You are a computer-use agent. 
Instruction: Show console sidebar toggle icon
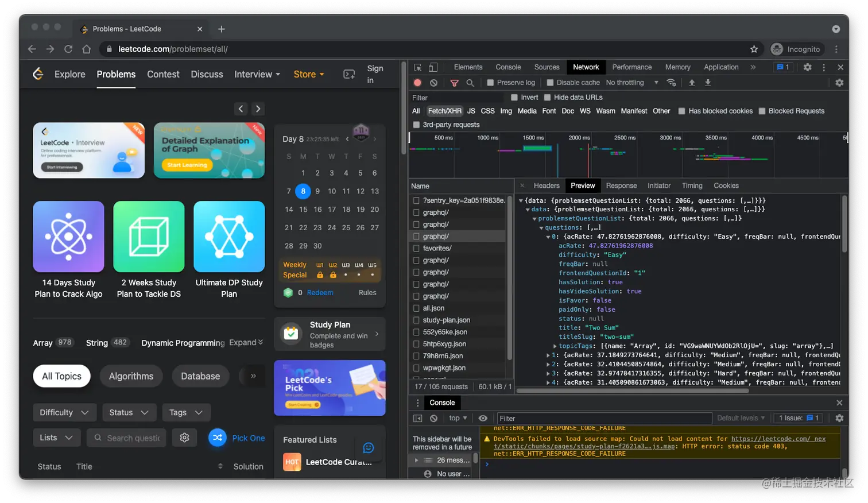(x=418, y=418)
